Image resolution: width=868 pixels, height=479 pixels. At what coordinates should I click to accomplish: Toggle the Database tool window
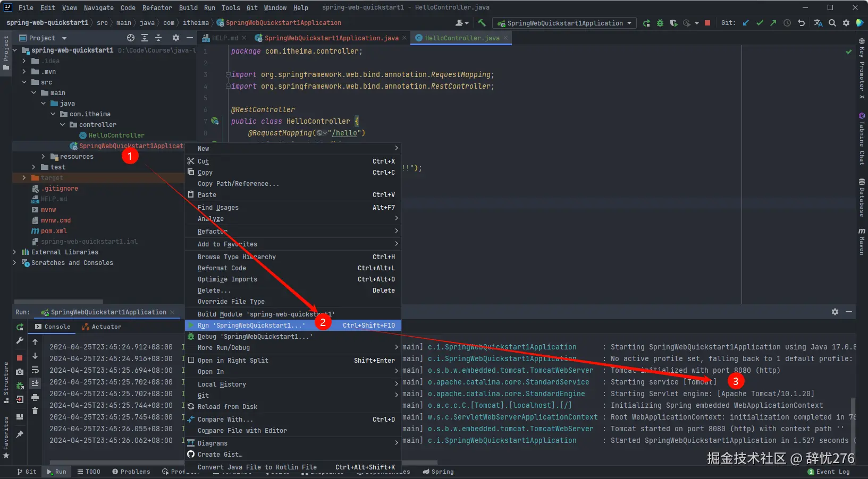click(x=862, y=198)
